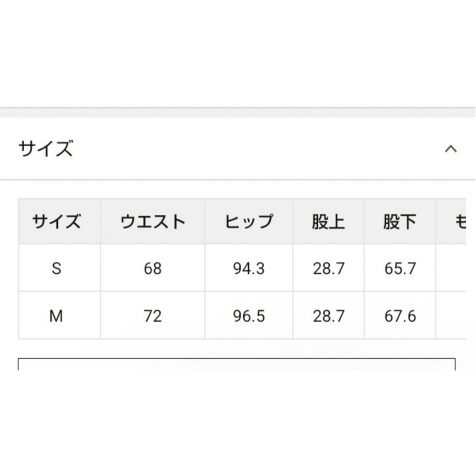This screenshot has height=476, width=476.
Task: Click waist value 68 cell
Action: (152, 268)
